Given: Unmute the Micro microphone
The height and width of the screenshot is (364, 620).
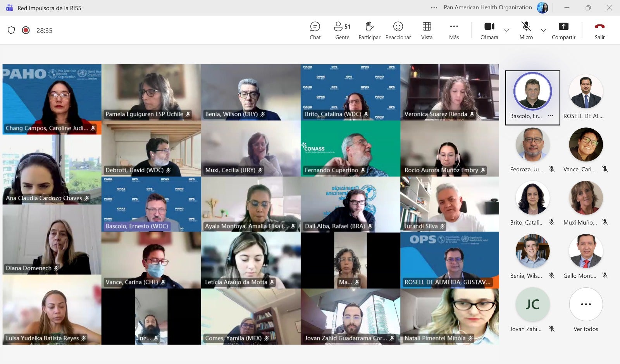Looking at the screenshot, I should [526, 31].
